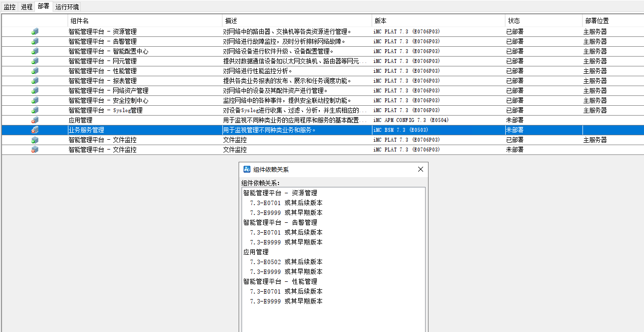Switch to the 监控 tab
Screen dimensions: 644x332
(x=10, y=7)
